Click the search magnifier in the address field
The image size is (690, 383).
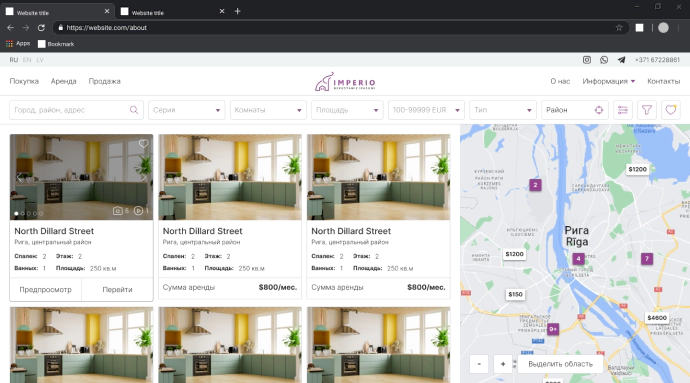134,110
